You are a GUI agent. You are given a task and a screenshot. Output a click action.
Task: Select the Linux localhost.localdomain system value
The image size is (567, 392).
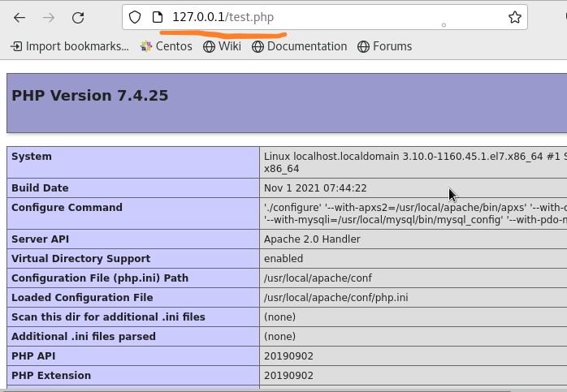point(415,162)
